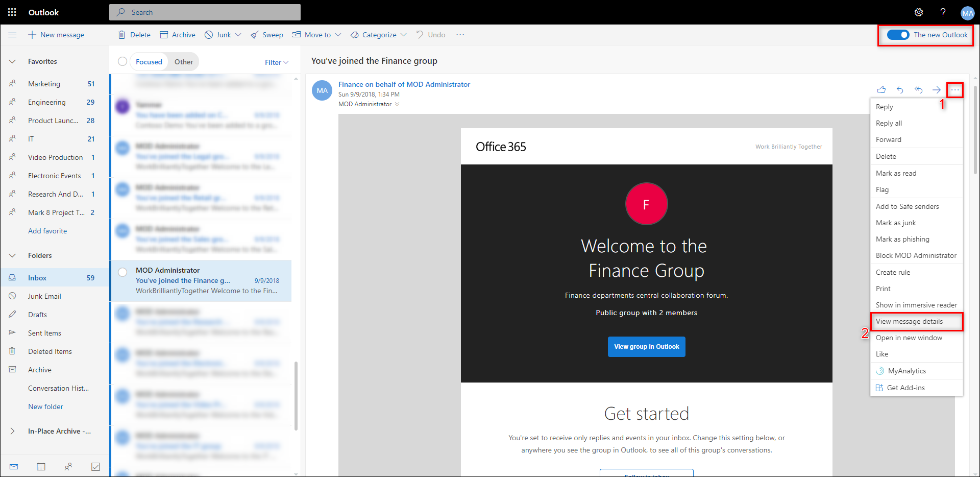
Task: Open the Junk dropdown arrow
Action: coord(238,35)
